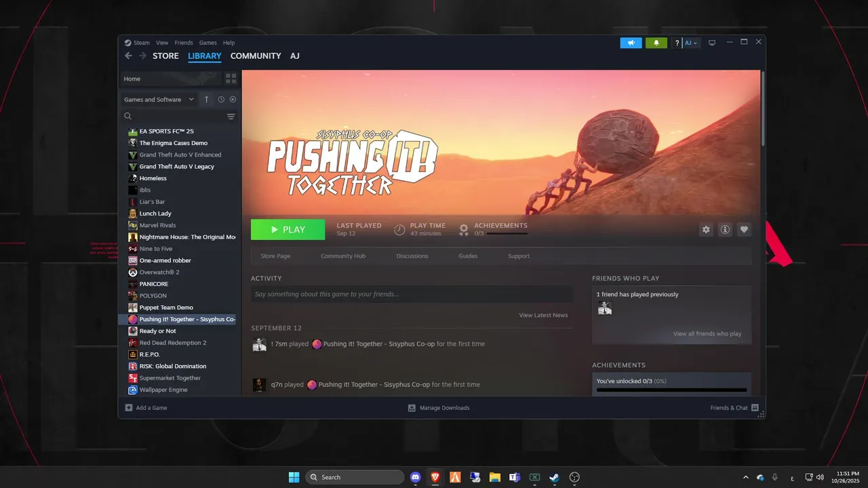
Task: Open advanced filter options icon in search bar
Action: (231, 117)
